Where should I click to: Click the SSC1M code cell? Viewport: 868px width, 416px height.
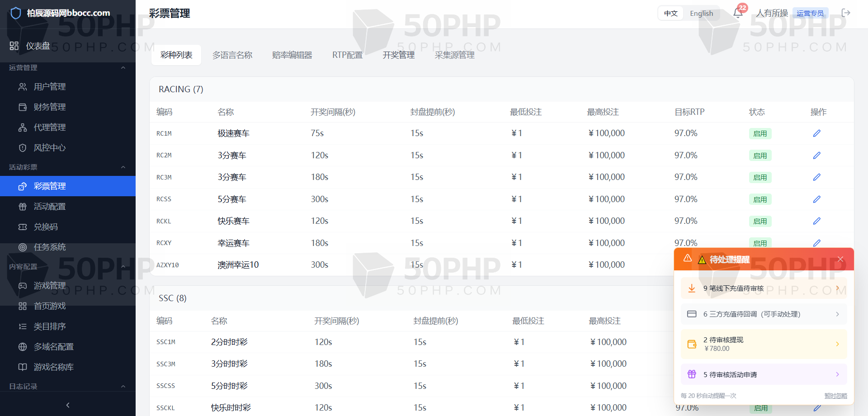pyautogui.click(x=166, y=342)
